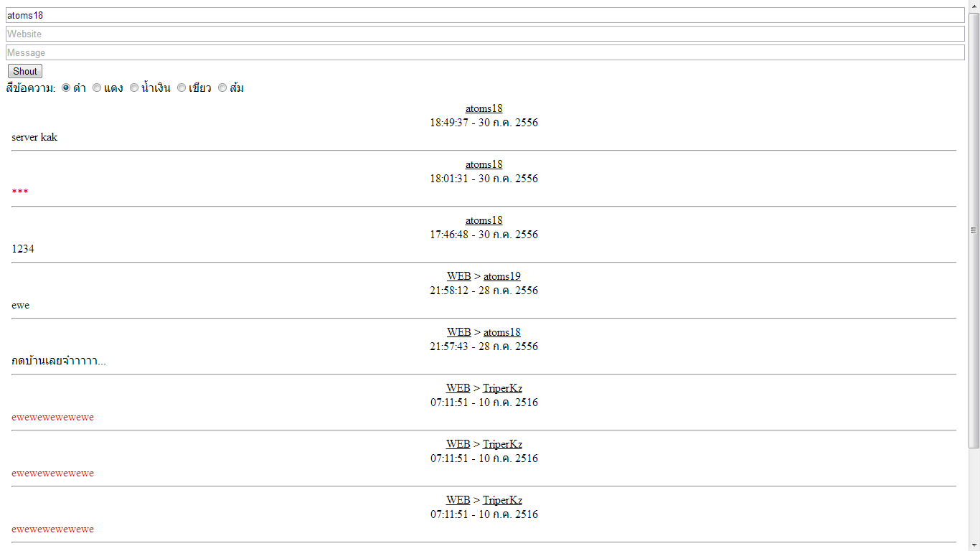Viewport: 980px width, 551px height.
Task: Open atoms18 link above the '1234' post
Action: coord(484,220)
